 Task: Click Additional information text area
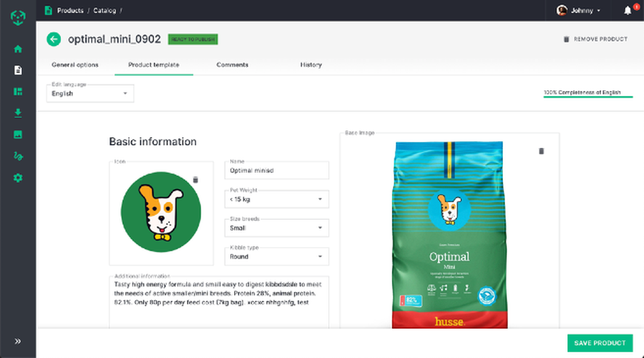(219, 302)
